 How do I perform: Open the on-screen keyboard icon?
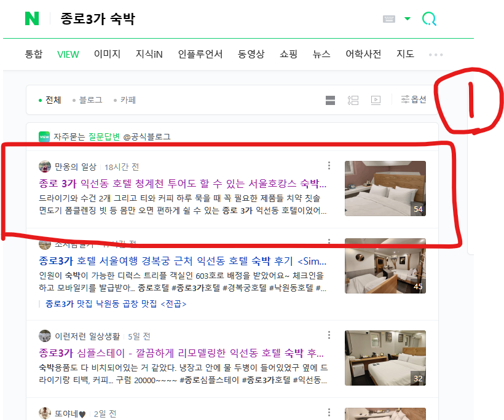point(389,19)
